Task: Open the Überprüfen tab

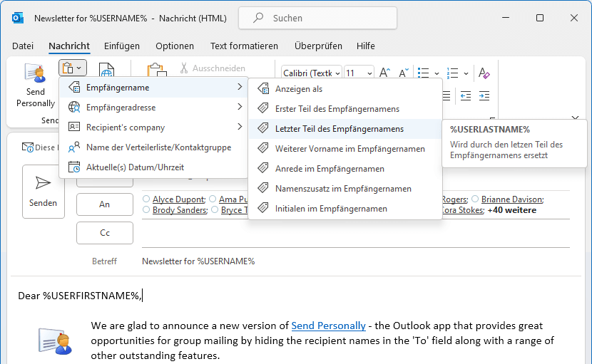Action: tap(318, 46)
